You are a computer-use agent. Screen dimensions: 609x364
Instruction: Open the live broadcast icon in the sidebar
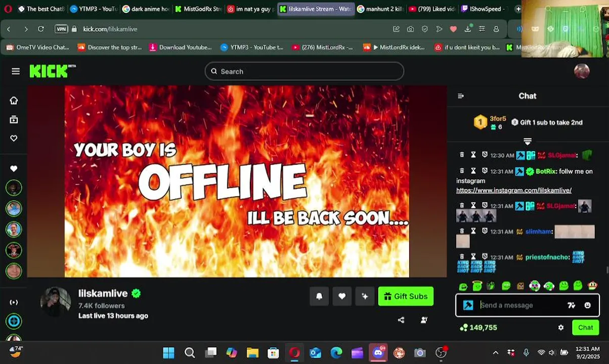point(14,302)
